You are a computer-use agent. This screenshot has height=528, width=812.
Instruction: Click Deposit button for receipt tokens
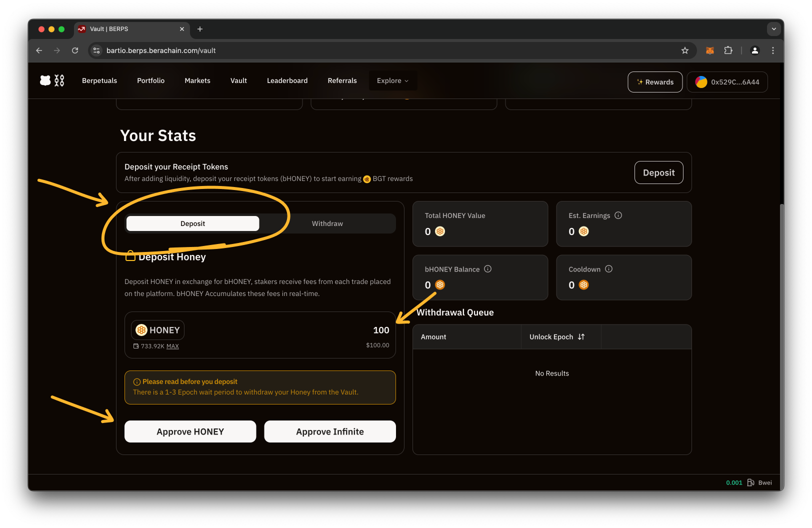(659, 172)
